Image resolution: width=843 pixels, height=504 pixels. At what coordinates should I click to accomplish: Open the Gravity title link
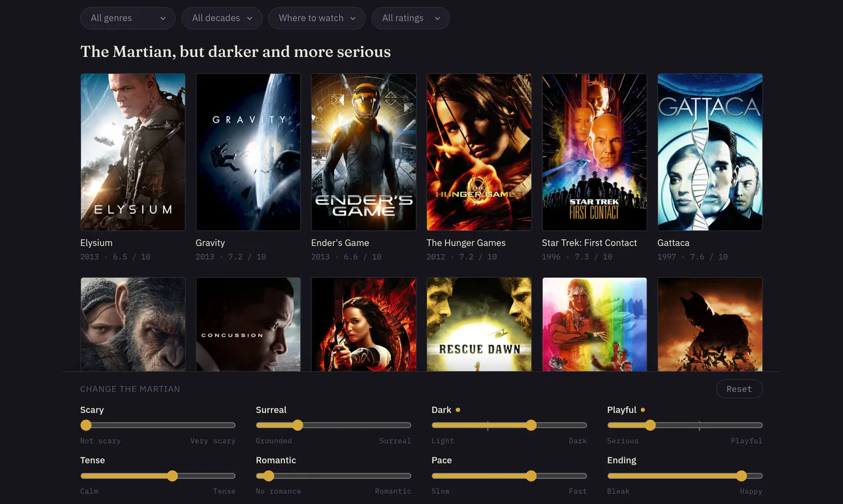210,243
